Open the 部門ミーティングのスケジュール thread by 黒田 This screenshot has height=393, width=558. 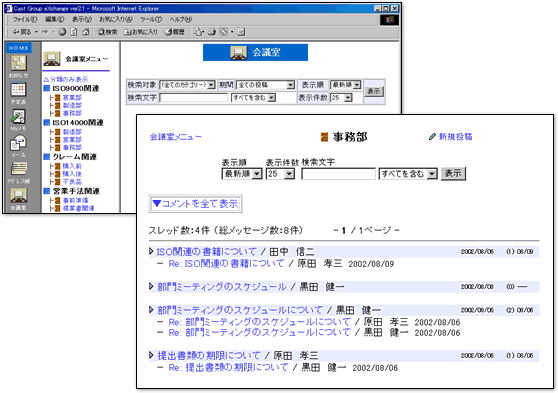coord(222,287)
